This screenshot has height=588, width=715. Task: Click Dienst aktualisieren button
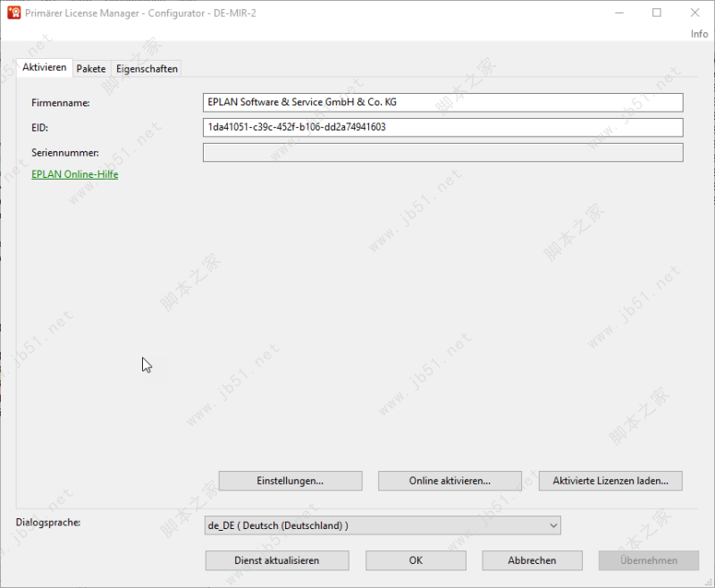point(277,560)
